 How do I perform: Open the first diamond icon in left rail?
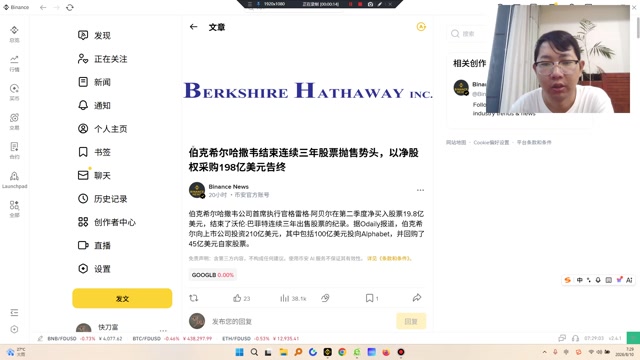pyautogui.click(x=14, y=31)
